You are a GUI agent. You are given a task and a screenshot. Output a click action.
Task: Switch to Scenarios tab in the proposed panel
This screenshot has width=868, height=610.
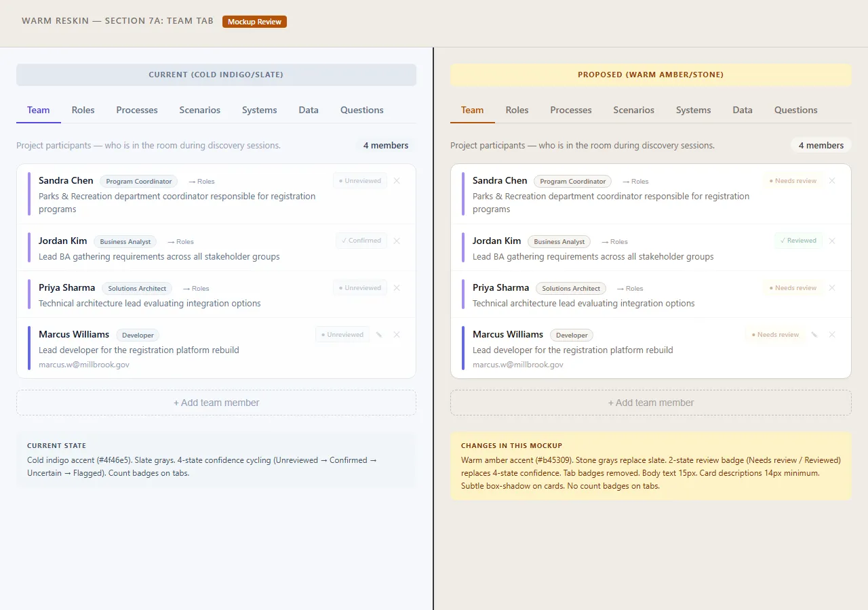click(x=633, y=110)
